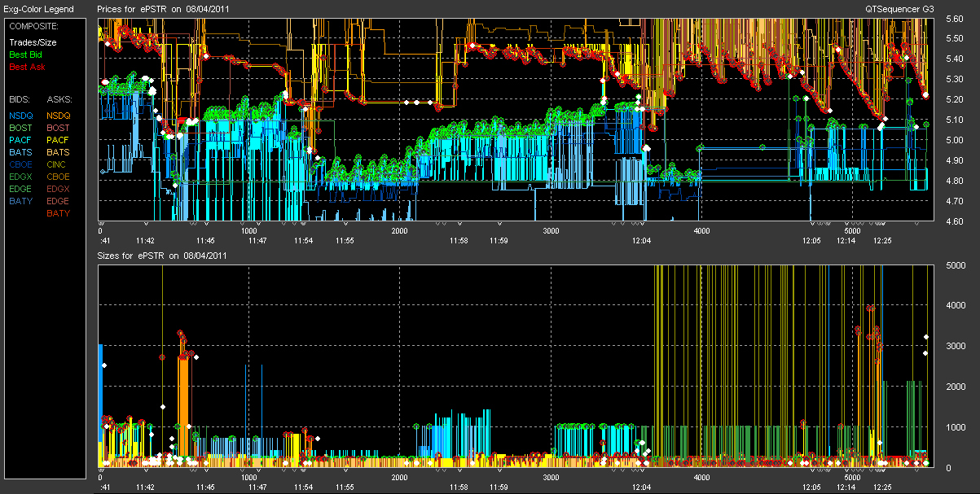Select the red Best Ask legend entry

[x=27, y=66]
